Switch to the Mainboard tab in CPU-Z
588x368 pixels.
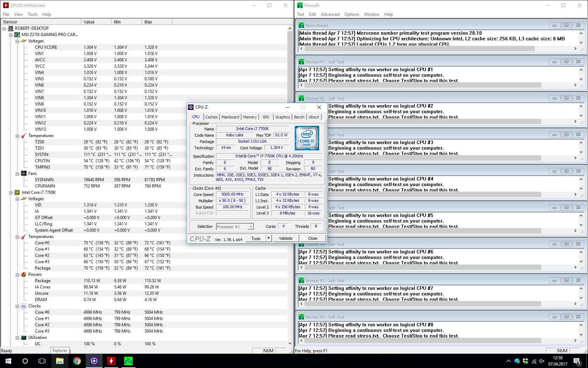(230, 117)
